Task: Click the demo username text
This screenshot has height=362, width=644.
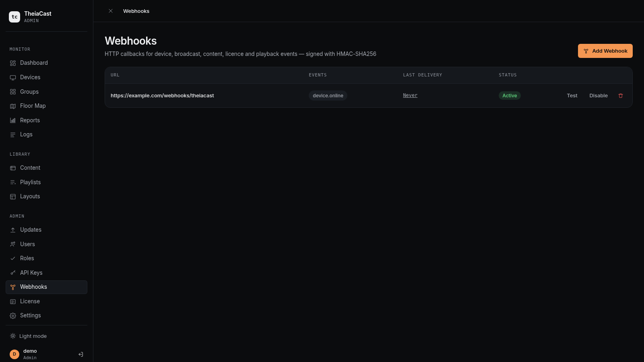Action: tap(30, 351)
